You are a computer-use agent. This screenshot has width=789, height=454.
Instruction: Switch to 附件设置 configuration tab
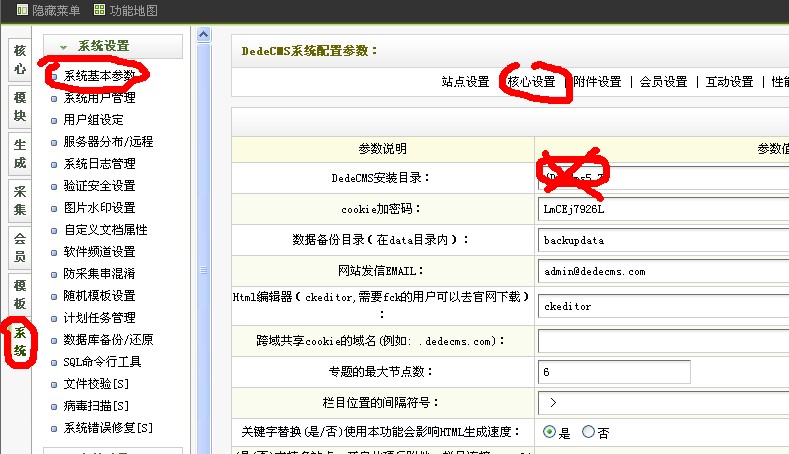[597, 82]
